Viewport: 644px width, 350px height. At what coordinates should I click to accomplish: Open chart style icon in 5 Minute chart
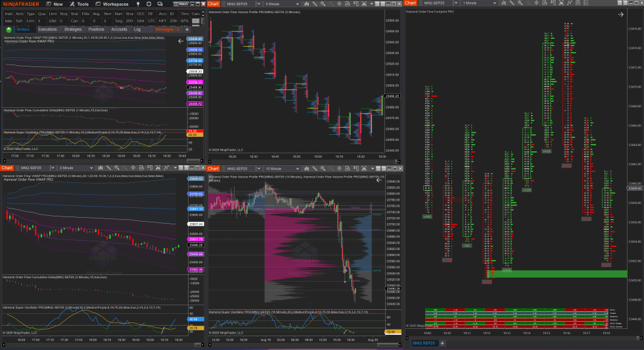tap(306, 4)
